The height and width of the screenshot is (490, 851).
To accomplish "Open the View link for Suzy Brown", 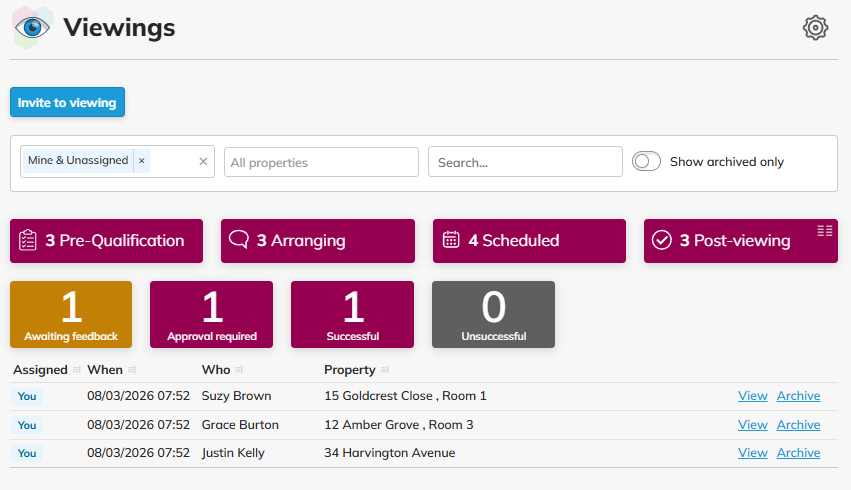I will pyautogui.click(x=752, y=396).
